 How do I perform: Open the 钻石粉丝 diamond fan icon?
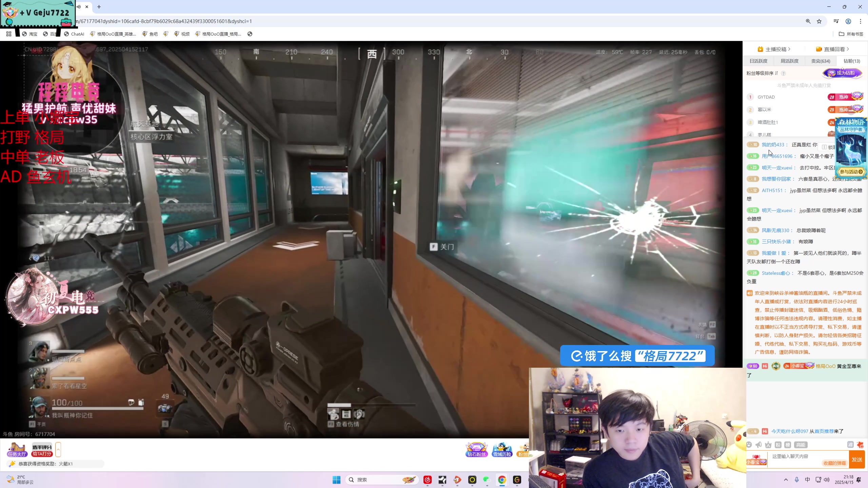click(x=476, y=450)
